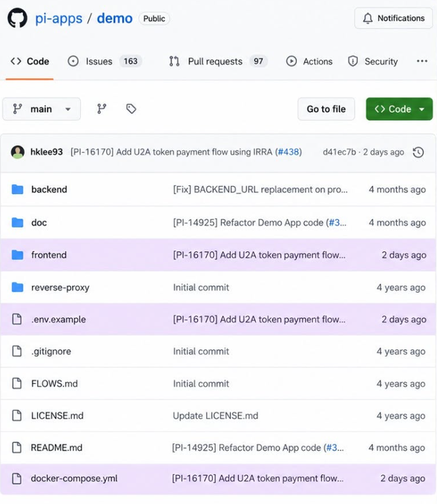Click backend row's 4 months ago timestamp
This screenshot has height=504, width=437.
398,189
